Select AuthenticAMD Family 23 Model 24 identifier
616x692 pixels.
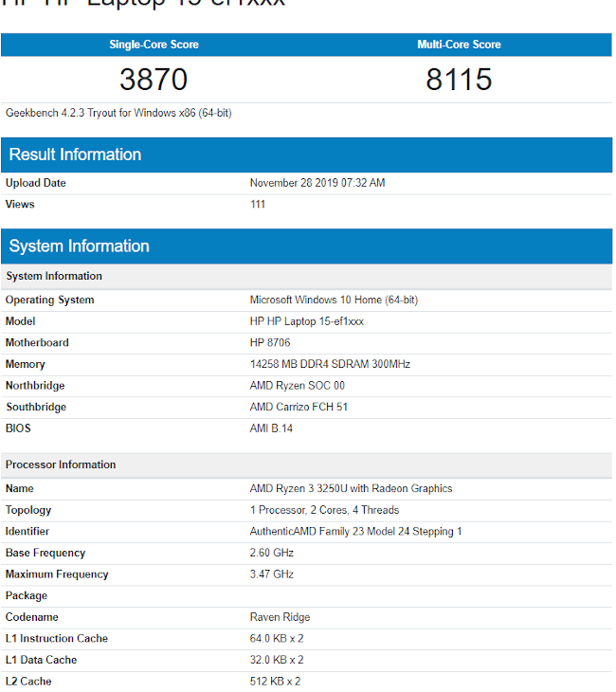click(355, 532)
